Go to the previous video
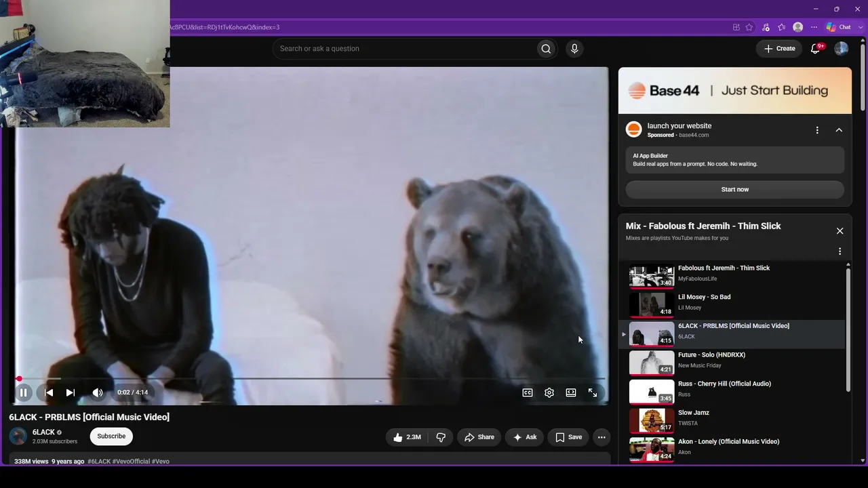 49,392
